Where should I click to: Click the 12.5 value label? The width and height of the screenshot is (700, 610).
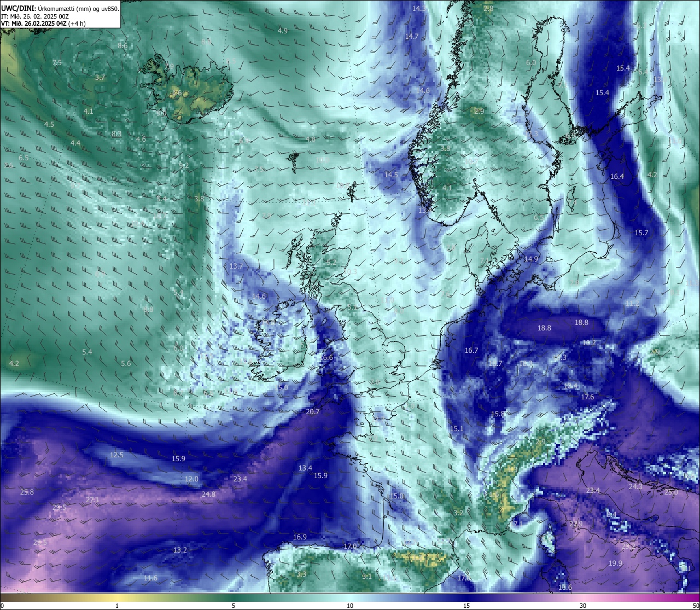[x=116, y=455]
